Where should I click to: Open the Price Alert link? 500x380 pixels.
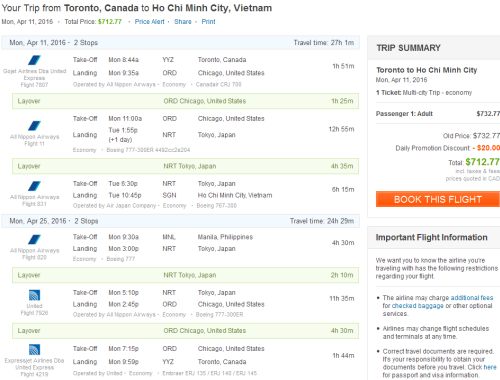pyautogui.click(x=149, y=22)
